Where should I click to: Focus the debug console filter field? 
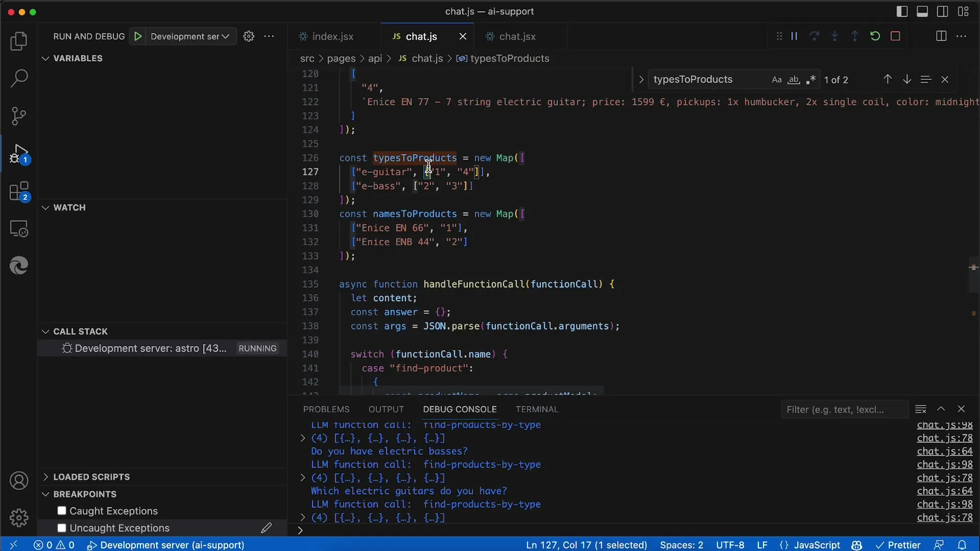point(844,409)
